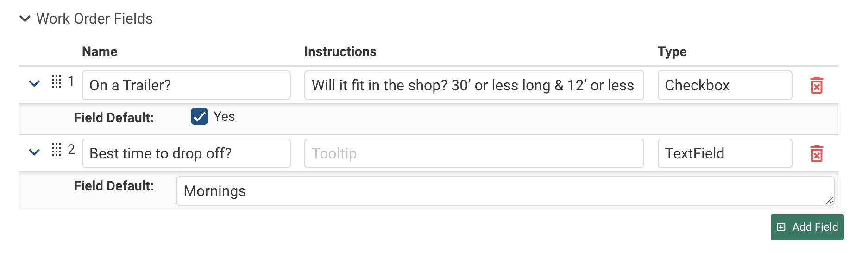Collapse the Best time to drop off row
868x253 pixels.
(34, 152)
